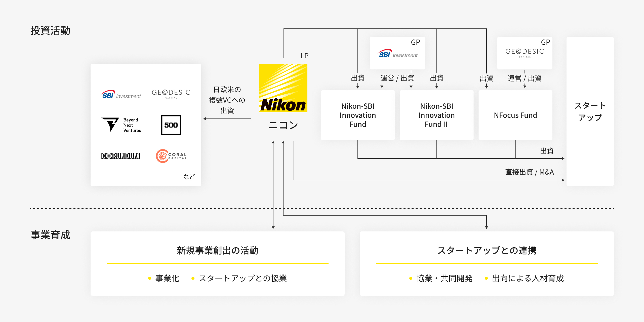644x322 pixels.
Task: Click the スタートアップ box
Action: click(x=590, y=111)
